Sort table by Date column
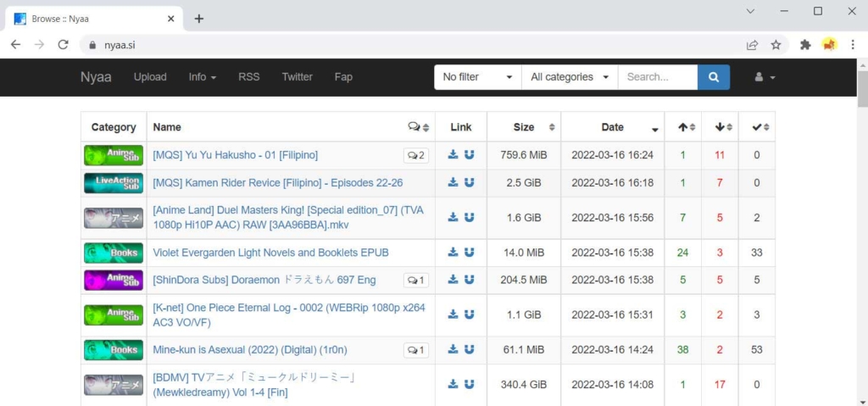Image resolution: width=868 pixels, height=406 pixels. 613,127
